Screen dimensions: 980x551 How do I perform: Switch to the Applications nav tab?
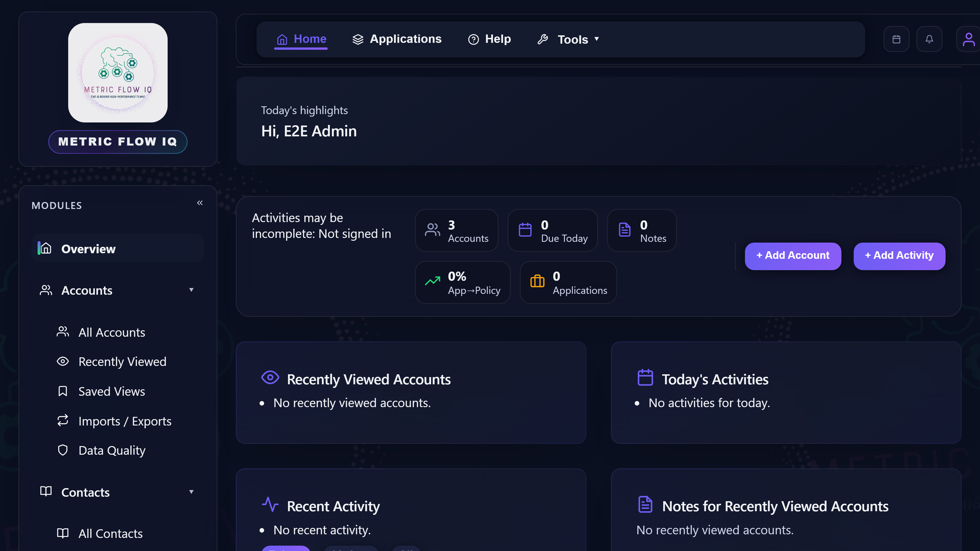pyautogui.click(x=397, y=39)
